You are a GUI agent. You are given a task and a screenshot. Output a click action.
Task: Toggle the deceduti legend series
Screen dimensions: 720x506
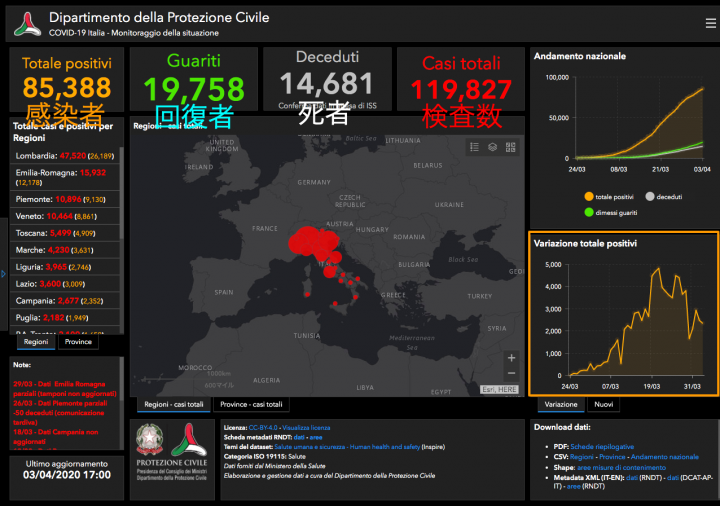650,196
